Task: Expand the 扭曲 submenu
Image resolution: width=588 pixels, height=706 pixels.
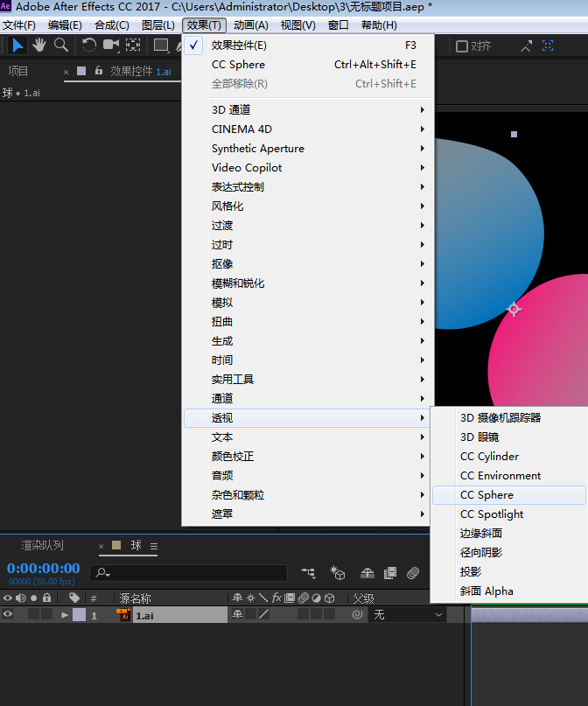Action: point(307,321)
